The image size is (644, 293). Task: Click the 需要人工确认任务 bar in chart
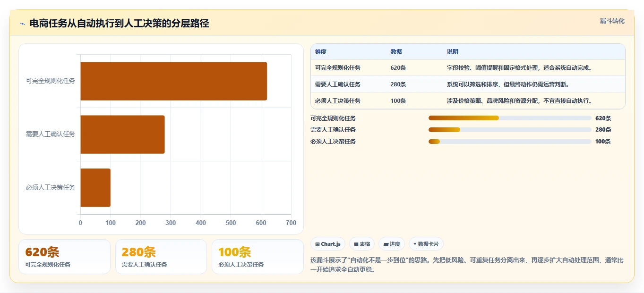[123, 134]
